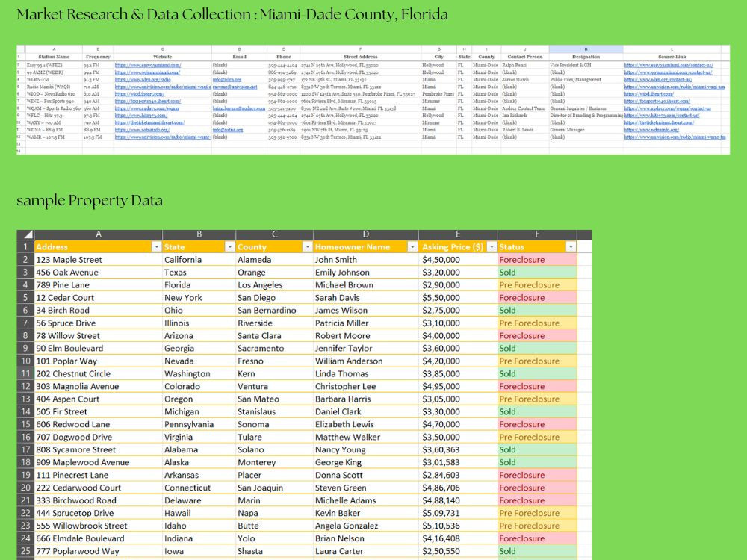This screenshot has height=560, width=747.
Task: Select row 25 header in property sheet
Action: tap(25, 551)
